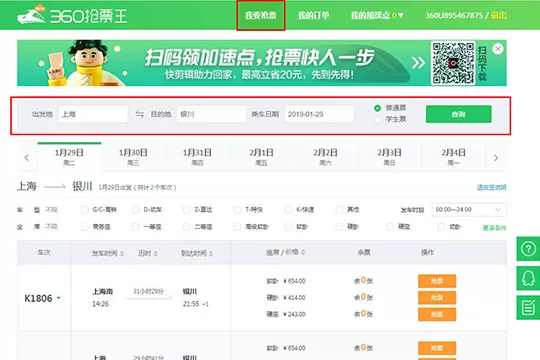Viewport: 540px width, 360px height.
Task: Swap departure and destination stations
Action: [139, 114]
